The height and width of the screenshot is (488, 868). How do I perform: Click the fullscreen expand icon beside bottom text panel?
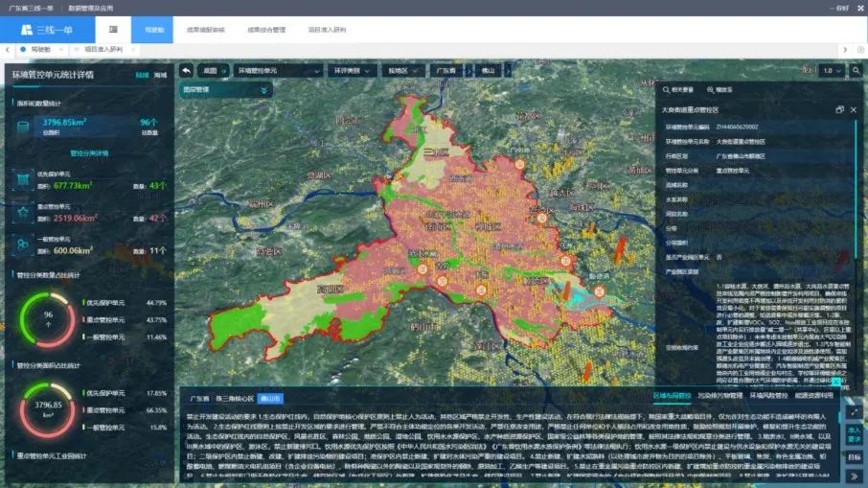click(854, 412)
